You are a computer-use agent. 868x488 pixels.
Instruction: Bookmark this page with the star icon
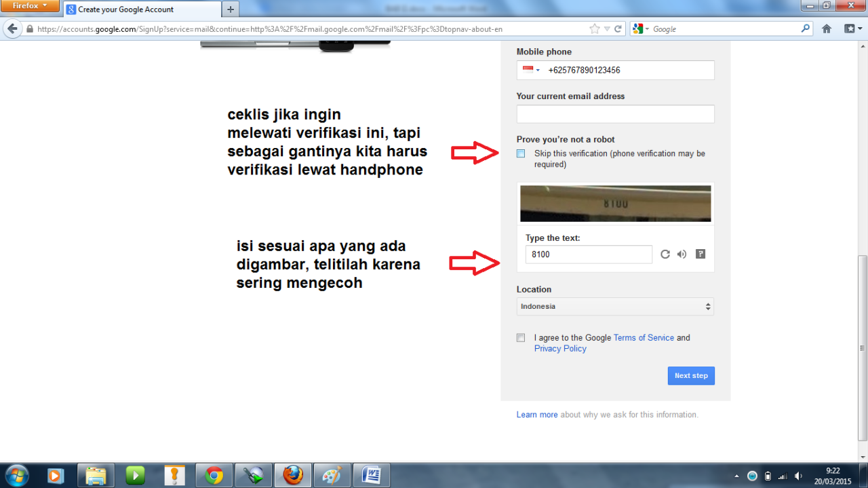point(595,29)
